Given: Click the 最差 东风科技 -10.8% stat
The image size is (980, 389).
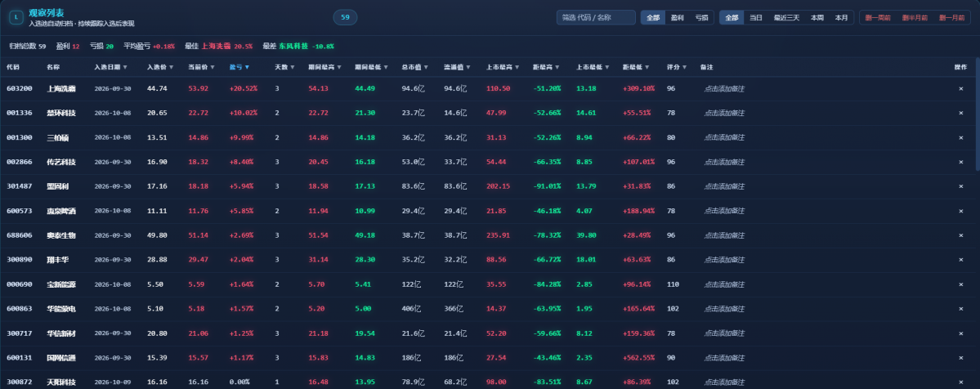Looking at the screenshot, I should click(298, 47).
